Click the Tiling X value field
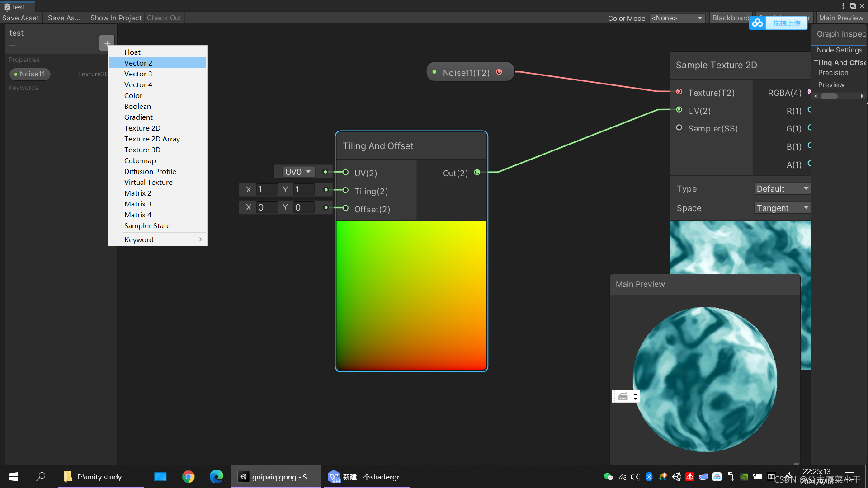 click(x=267, y=189)
